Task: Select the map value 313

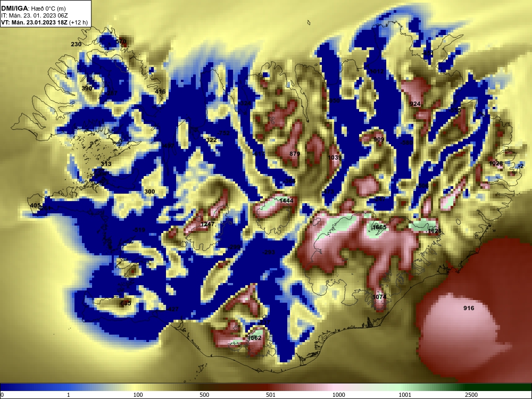Action: (106, 164)
